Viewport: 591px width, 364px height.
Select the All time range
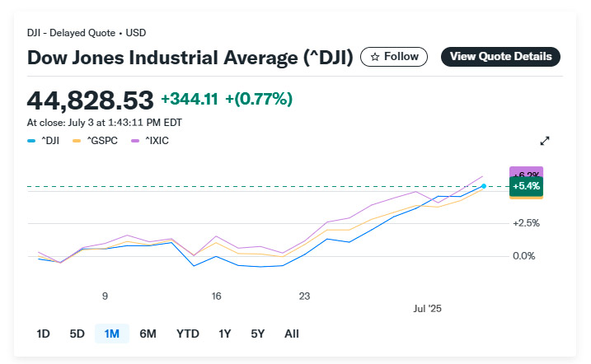[291, 334]
